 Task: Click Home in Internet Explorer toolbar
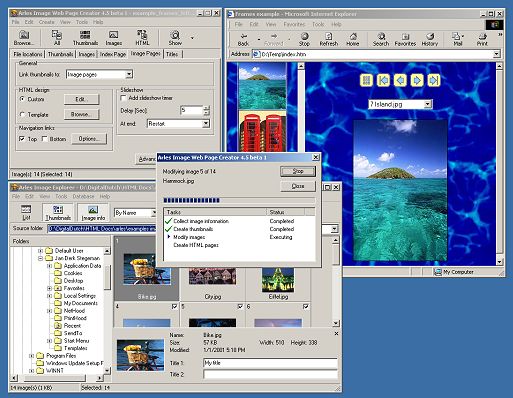[x=352, y=39]
